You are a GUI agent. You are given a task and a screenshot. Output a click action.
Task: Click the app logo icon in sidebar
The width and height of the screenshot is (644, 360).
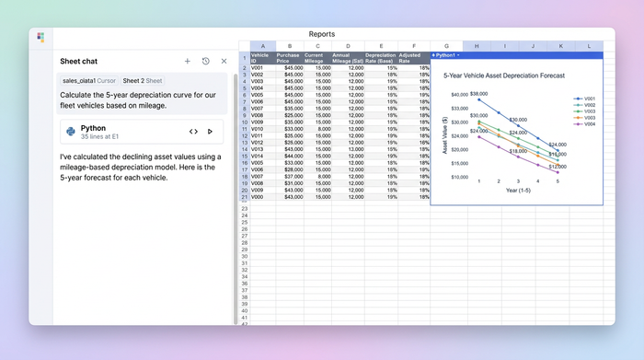click(x=40, y=38)
